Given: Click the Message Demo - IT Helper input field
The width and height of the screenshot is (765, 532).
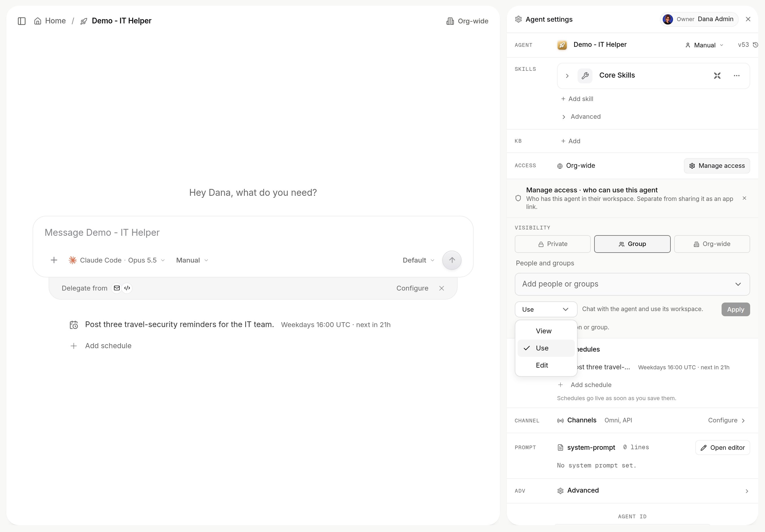Looking at the screenshot, I should pyautogui.click(x=253, y=232).
